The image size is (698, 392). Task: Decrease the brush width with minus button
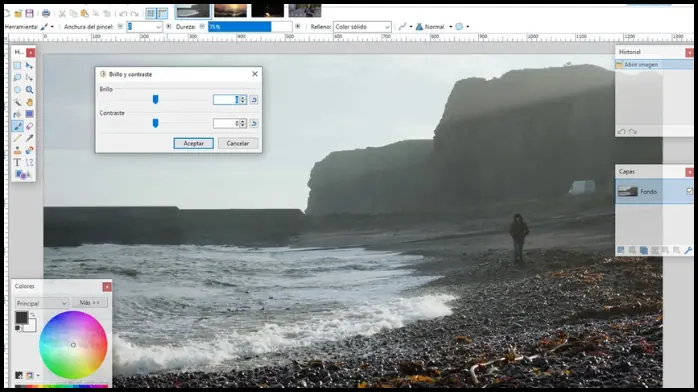click(x=120, y=27)
